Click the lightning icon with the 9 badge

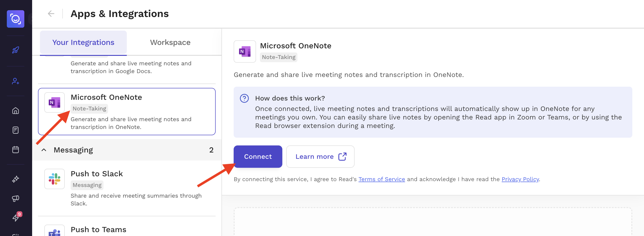pyautogui.click(x=16, y=218)
